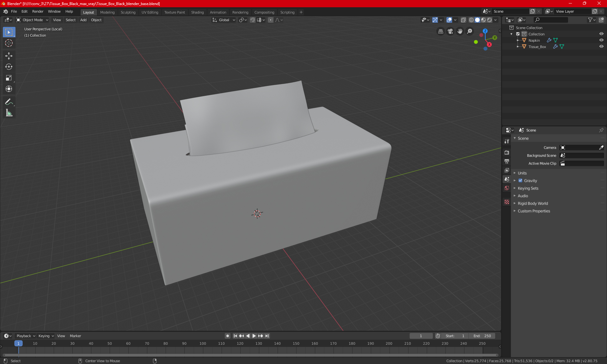Play the animation forward

click(x=254, y=336)
